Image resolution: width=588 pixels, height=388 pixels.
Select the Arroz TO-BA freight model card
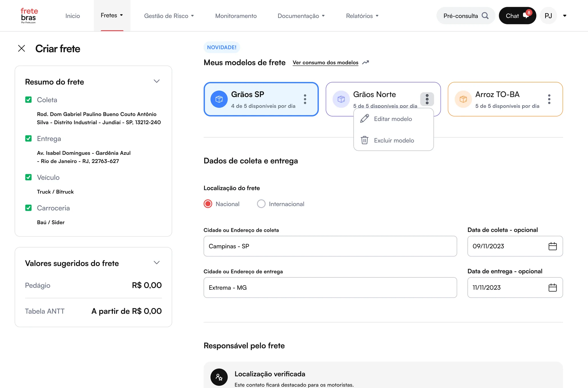[x=505, y=99]
